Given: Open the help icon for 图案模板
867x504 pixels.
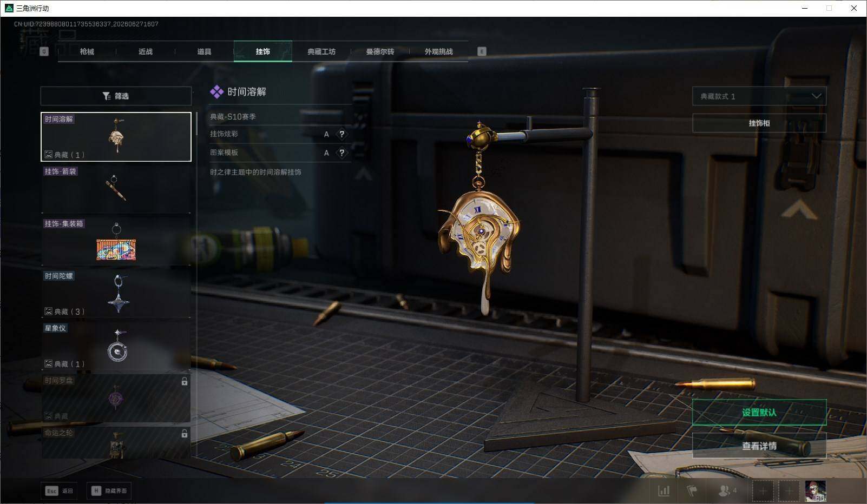Looking at the screenshot, I should point(341,152).
